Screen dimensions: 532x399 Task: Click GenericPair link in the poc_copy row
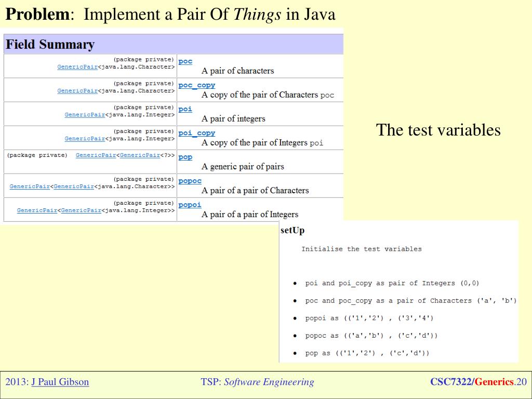click(77, 91)
